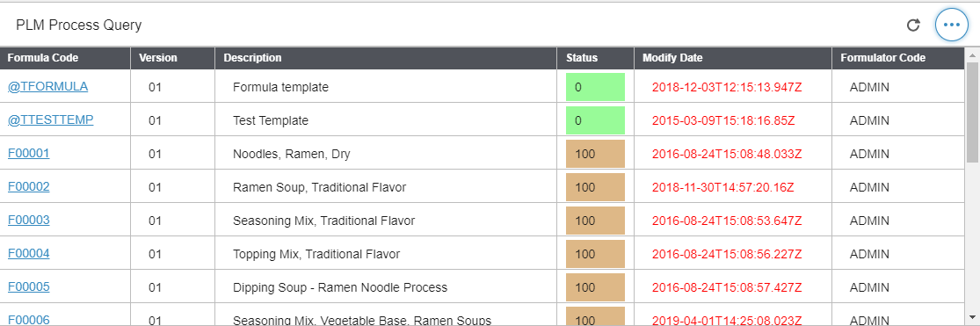Click the scrollbar down arrow
Viewport: 980px width, 326px height.
click(x=973, y=316)
